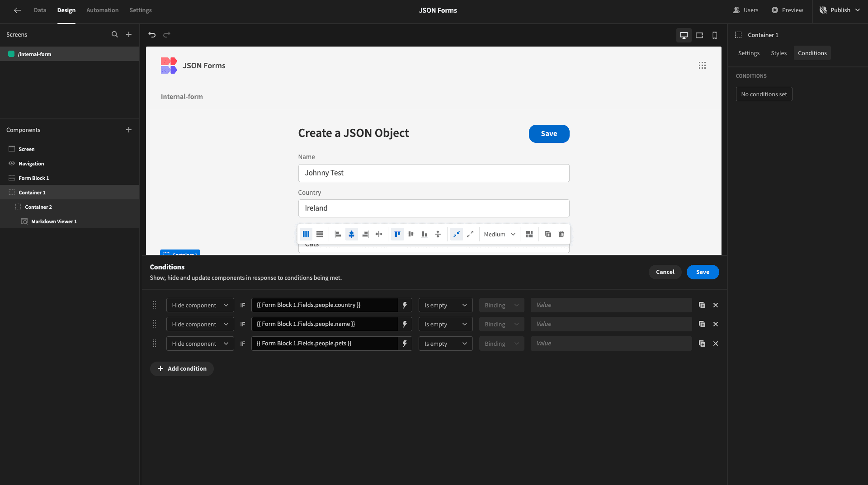Save the conditions drawer

pos(703,272)
